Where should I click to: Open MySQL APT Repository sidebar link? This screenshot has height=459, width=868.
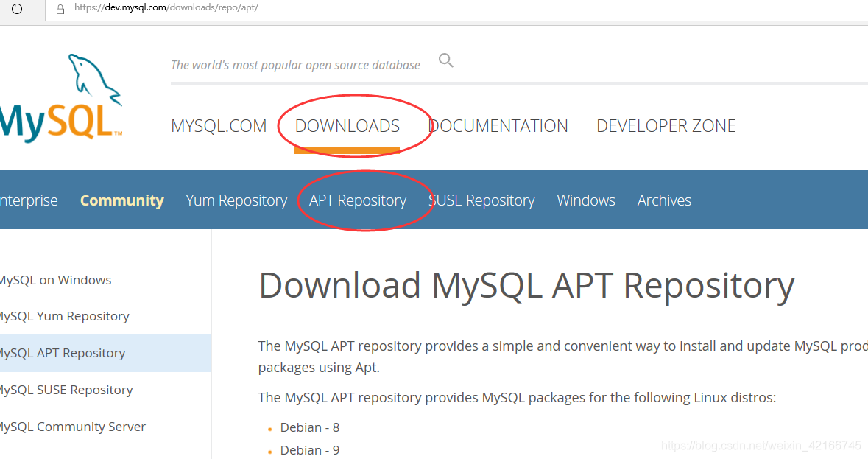pyautogui.click(x=105, y=353)
